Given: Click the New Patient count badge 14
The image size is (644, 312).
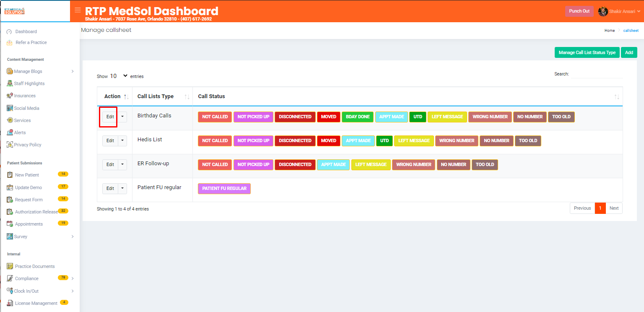Looking at the screenshot, I should [63, 174].
